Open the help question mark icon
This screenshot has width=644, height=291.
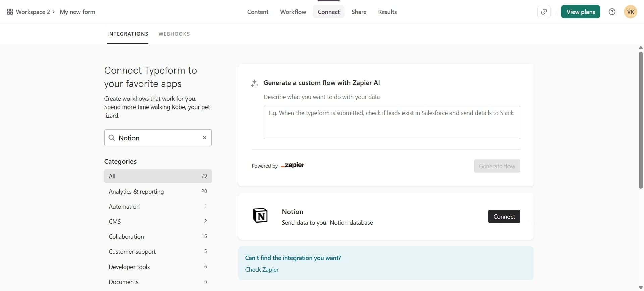tap(612, 12)
